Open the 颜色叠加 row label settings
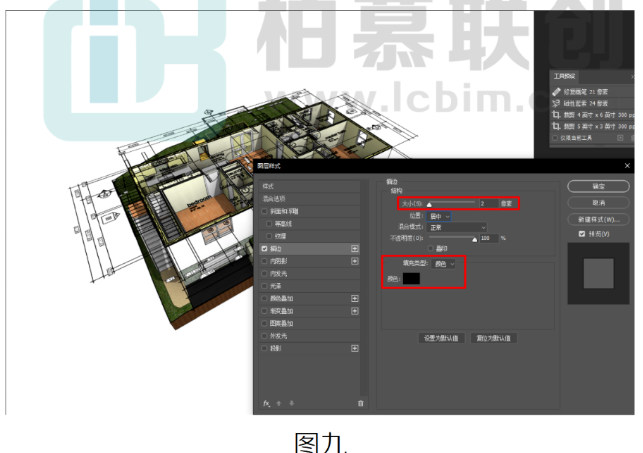 coord(281,298)
